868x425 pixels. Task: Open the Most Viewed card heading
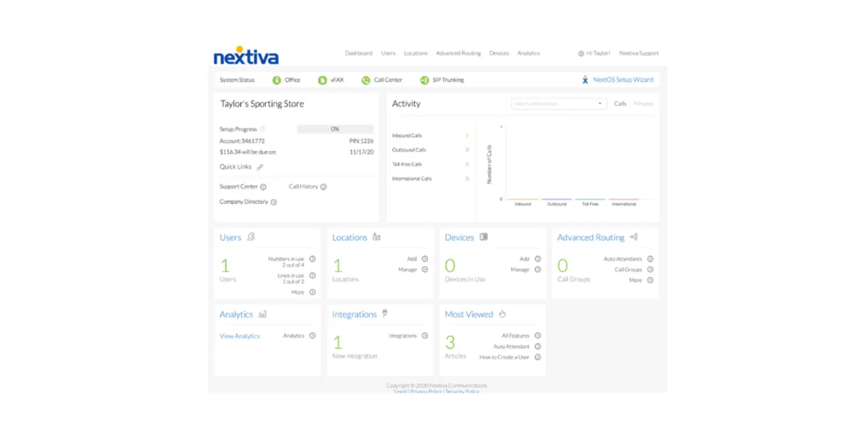coord(469,315)
